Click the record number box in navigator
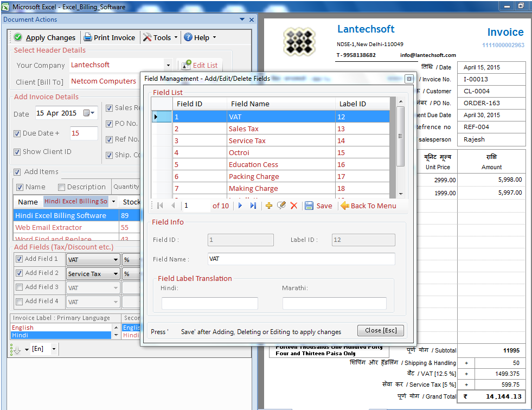 [x=196, y=206]
